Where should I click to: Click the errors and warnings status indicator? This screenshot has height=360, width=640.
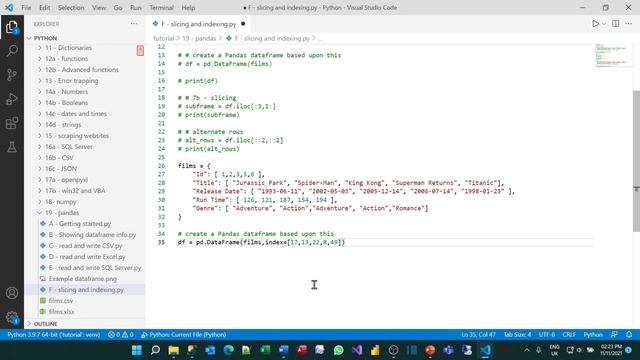point(120,335)
